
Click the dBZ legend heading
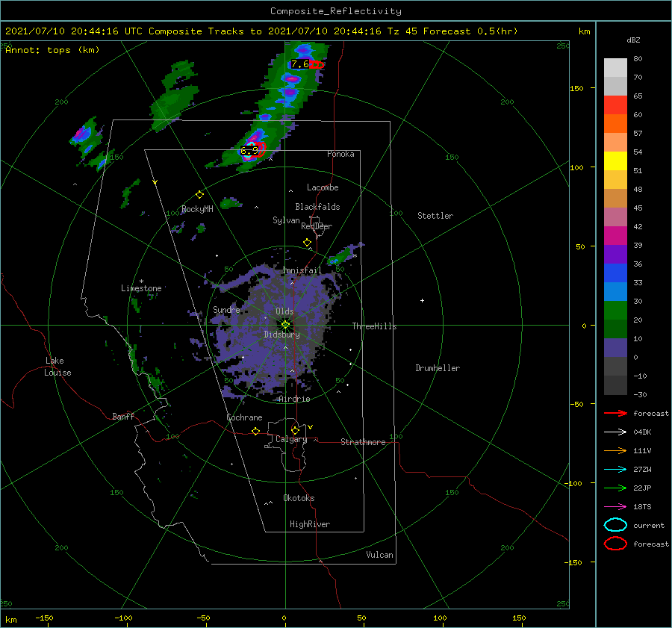(633, 40)
